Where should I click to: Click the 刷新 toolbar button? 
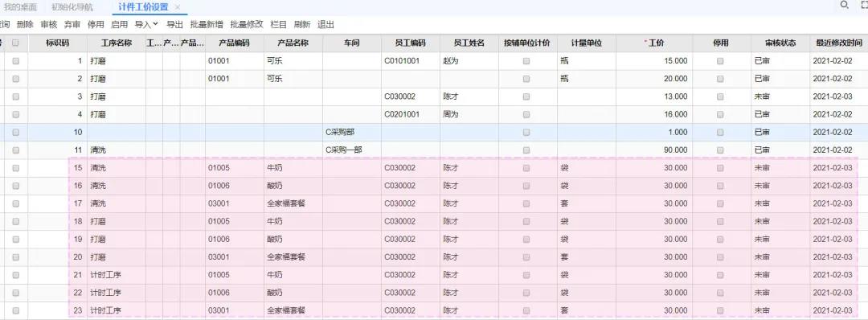click(x=302, y=24)
